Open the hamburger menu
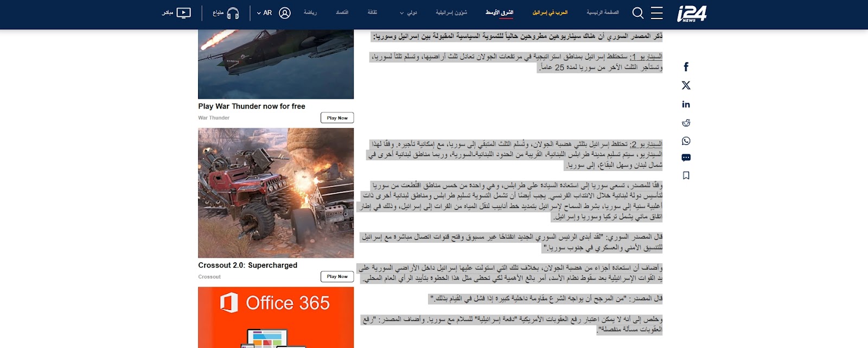Screen dimensions: 868x348 coord(656,13)
